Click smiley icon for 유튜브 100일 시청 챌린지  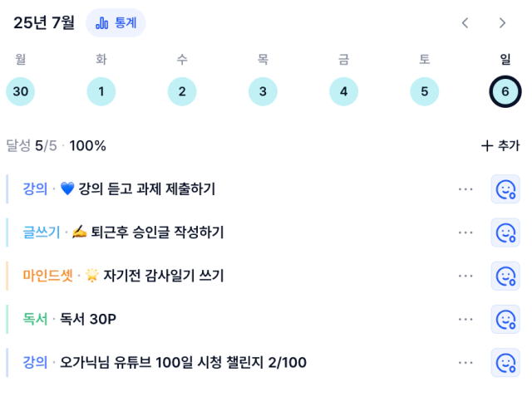point(505,363)
